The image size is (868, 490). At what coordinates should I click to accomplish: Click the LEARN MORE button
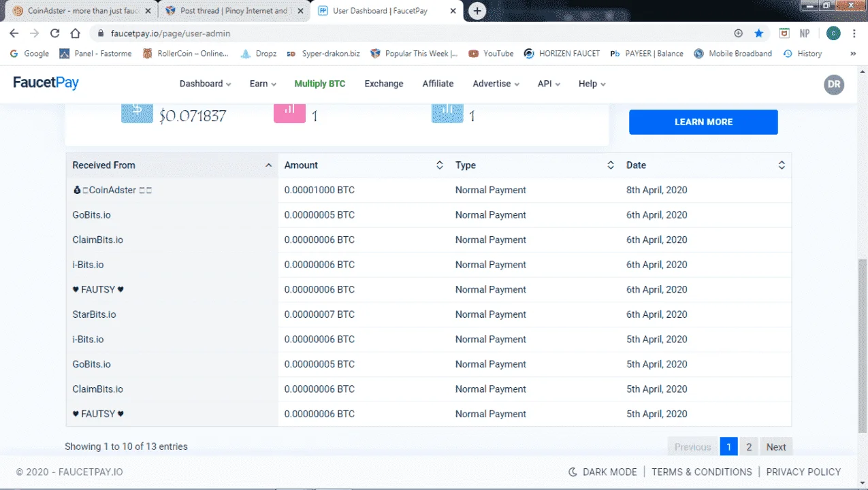coord(703,122)
